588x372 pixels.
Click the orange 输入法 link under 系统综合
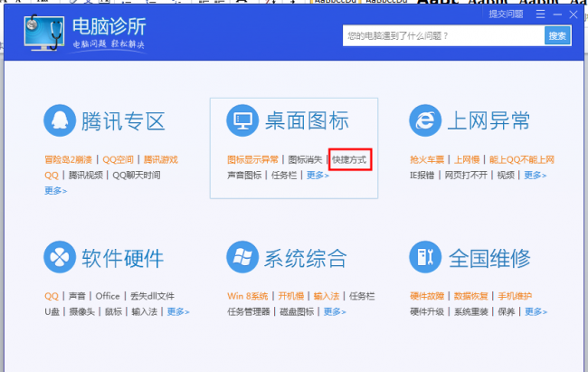pos(327,296)
